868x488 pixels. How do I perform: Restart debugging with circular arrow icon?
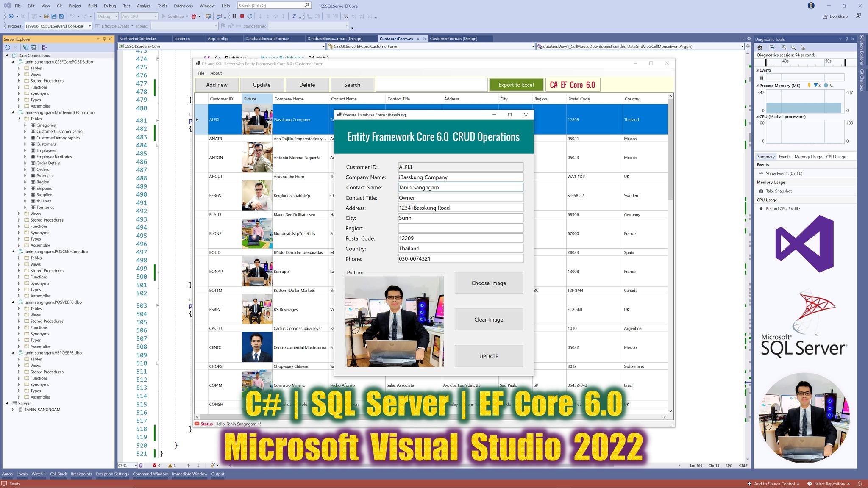(250, 16)
